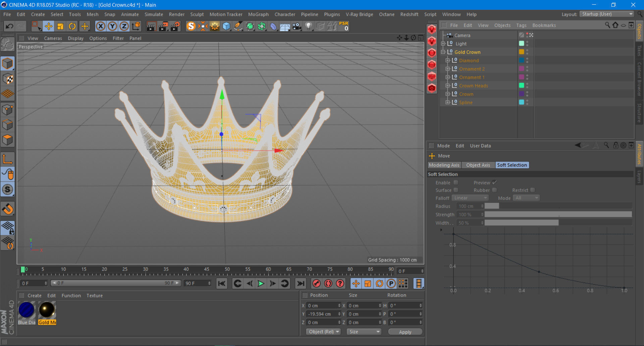This screenshot has height=346, width=644.
Task: Collapse the Gold Crown hierarchy
Action: click(443, 52)
